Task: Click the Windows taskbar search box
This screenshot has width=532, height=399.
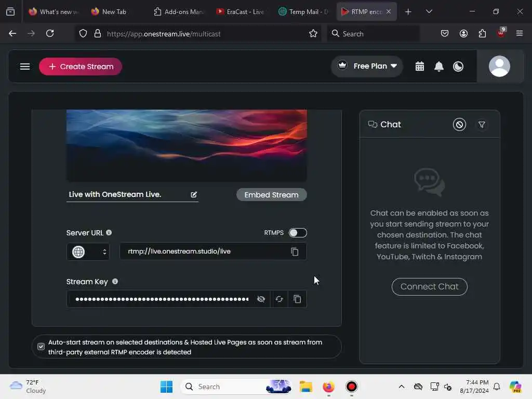Action: pyautogui.click(x=236, y=387)
